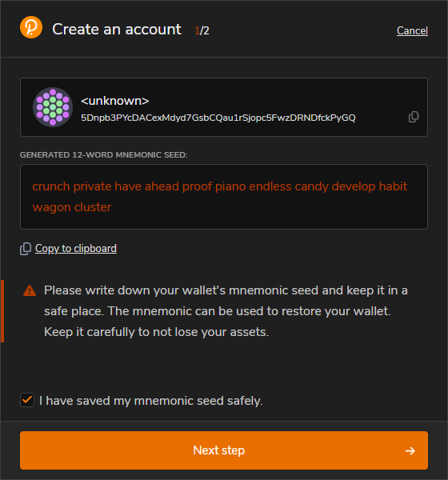Click the account card panel
448x480 pixels.
224,107
